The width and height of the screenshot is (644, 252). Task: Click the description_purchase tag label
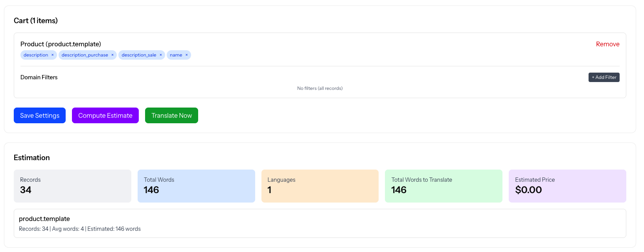85,55
